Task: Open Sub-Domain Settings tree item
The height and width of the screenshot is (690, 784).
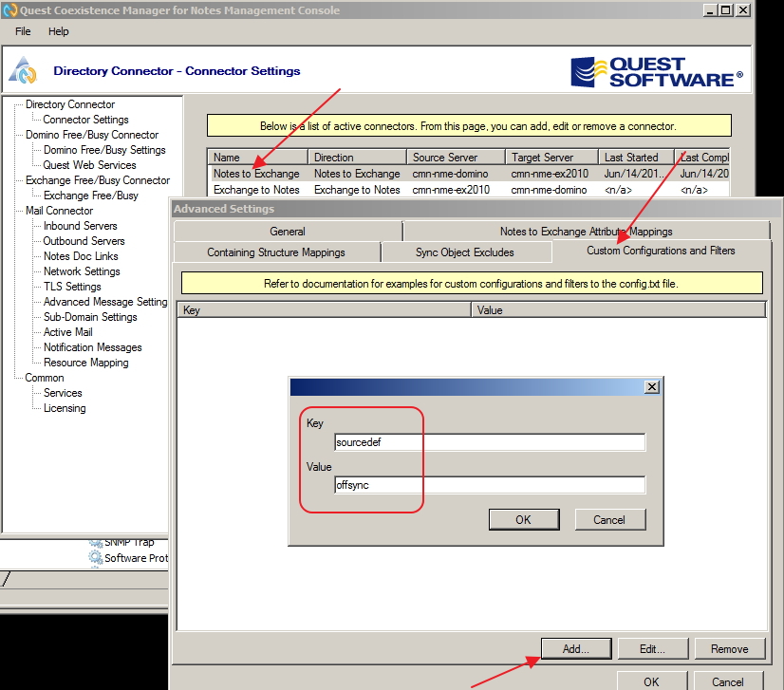Action: (x=90, y=317)
